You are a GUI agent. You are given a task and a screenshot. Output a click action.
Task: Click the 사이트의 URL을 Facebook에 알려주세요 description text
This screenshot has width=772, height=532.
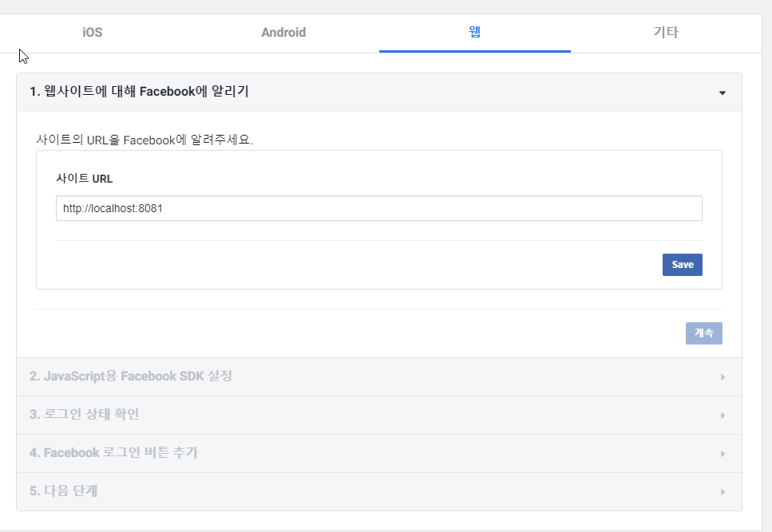[145, 140]
